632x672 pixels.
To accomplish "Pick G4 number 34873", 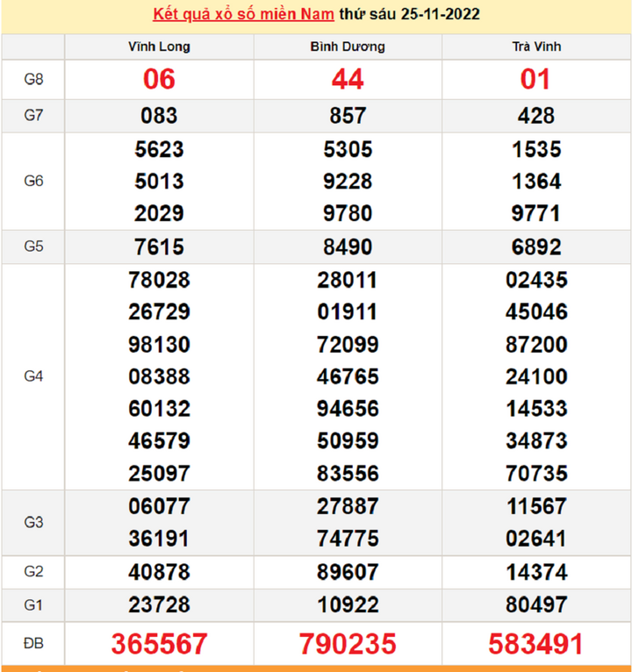I will [x=536, y=441].
